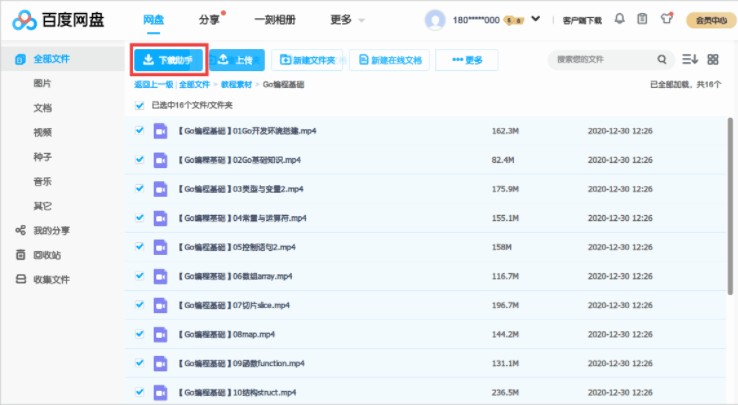Open the sort order icon
This screenshot has width=738, height=405.
[690, 59]
